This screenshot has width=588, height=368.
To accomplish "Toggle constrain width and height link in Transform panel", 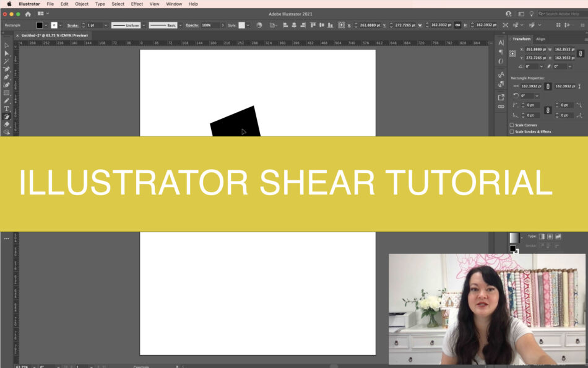I will (581, 53).
